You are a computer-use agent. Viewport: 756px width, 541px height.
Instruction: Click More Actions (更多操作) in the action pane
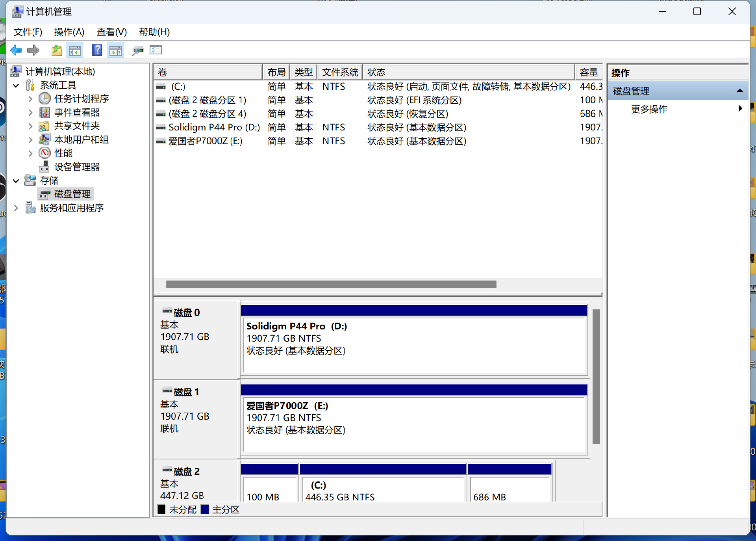(649, 109)
